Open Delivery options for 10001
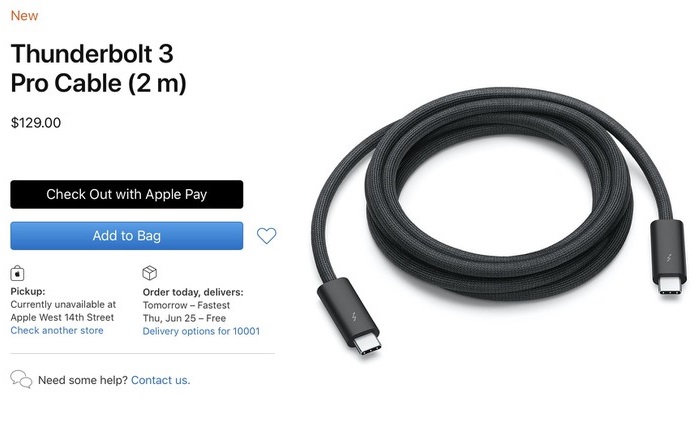The height and width of the screenshot is (423, 700). click(201, 331)
